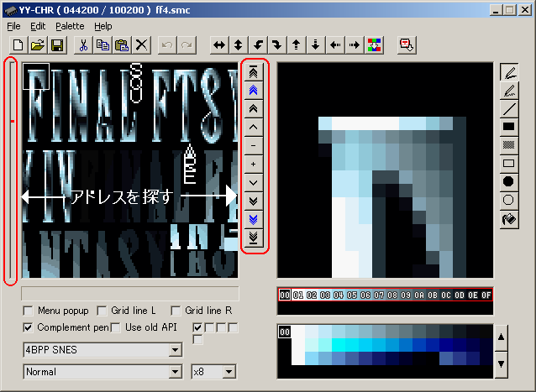Click black double-up address button

pos(254,109)
